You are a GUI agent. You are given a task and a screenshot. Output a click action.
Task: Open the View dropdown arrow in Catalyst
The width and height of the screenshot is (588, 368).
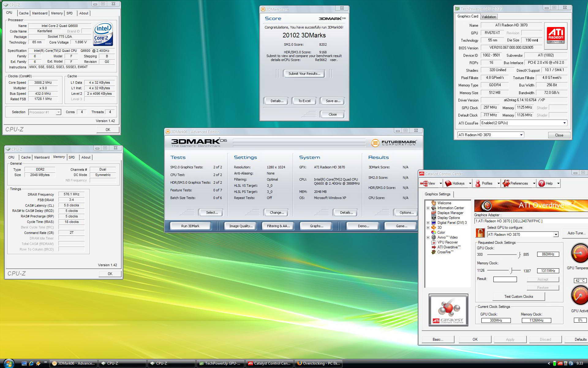[441, 183]
